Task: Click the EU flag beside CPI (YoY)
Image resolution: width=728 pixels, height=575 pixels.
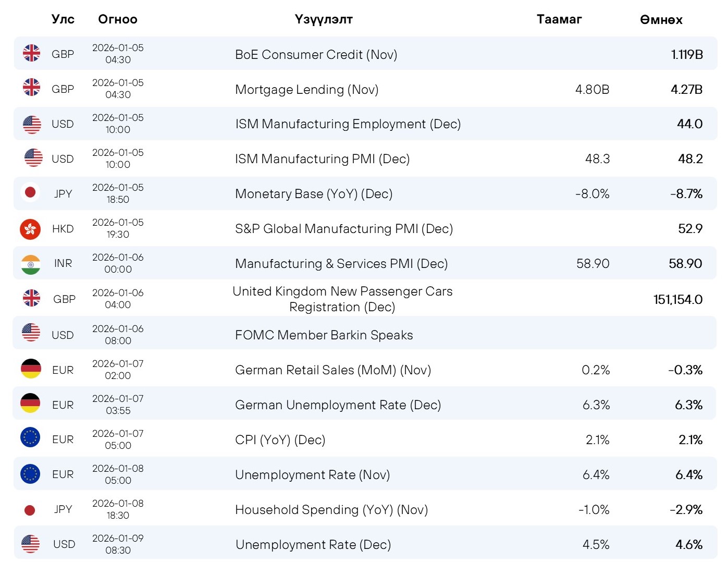Action: tap(30, 437)
